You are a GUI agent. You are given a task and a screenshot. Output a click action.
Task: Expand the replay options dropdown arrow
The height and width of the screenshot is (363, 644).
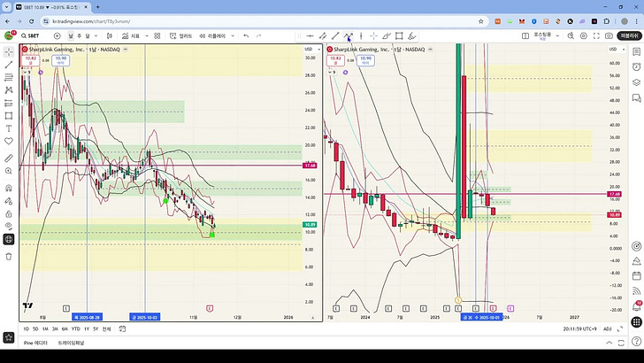(233, 35)
